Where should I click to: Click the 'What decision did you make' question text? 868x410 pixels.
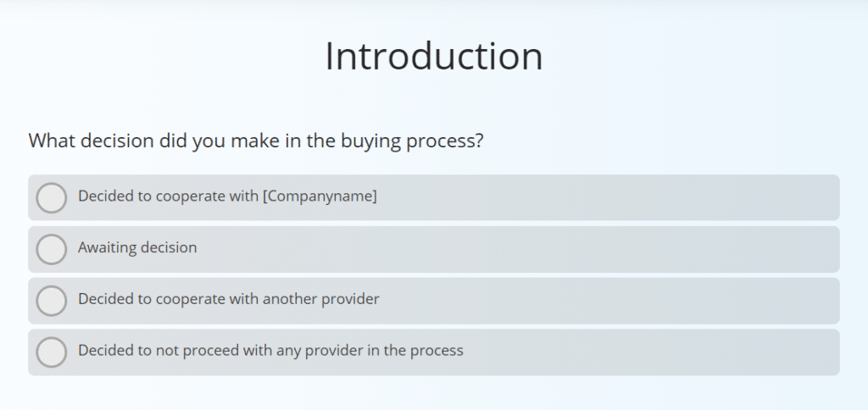pyautogui.click(x=255, y=140)
